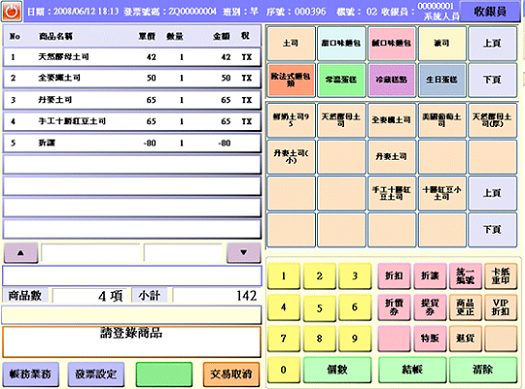Add 美國葡萄土司 product

click(442, 120)
